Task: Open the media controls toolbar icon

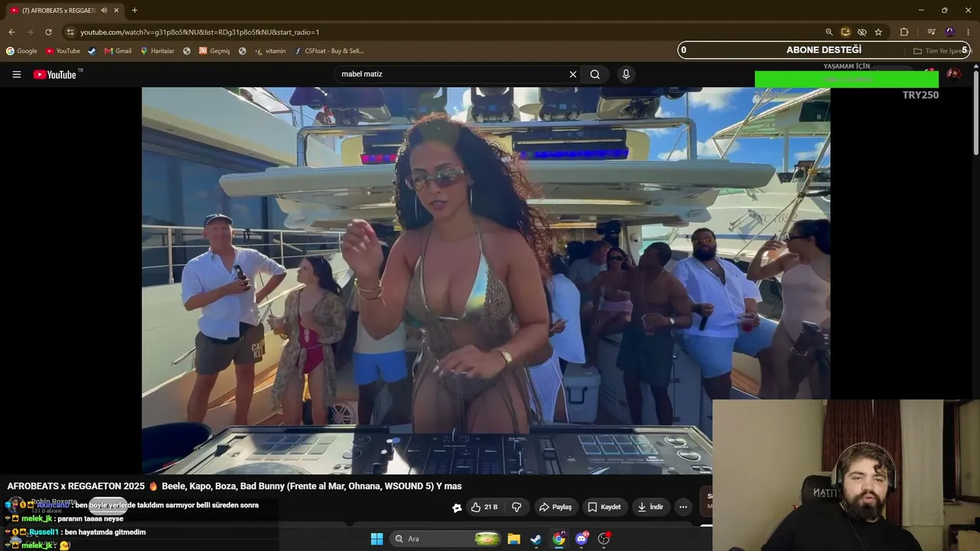Action: point(931,32)
